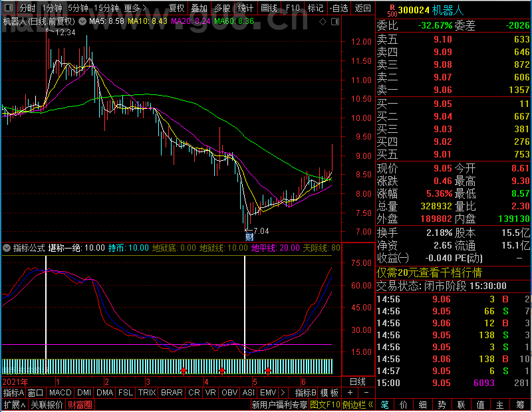Select the EMV indicator tab

coord(268,393)
